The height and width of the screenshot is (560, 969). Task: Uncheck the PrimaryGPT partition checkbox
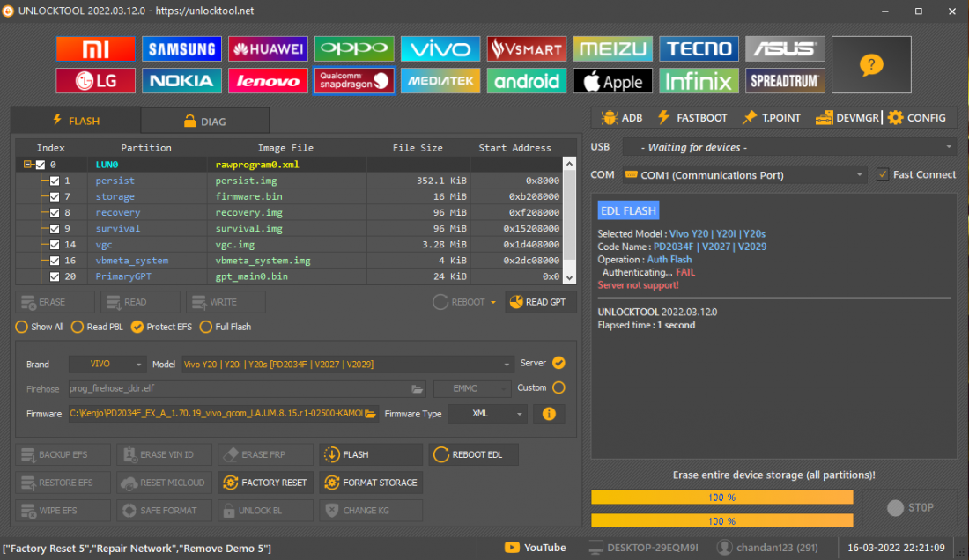point(55,277)
